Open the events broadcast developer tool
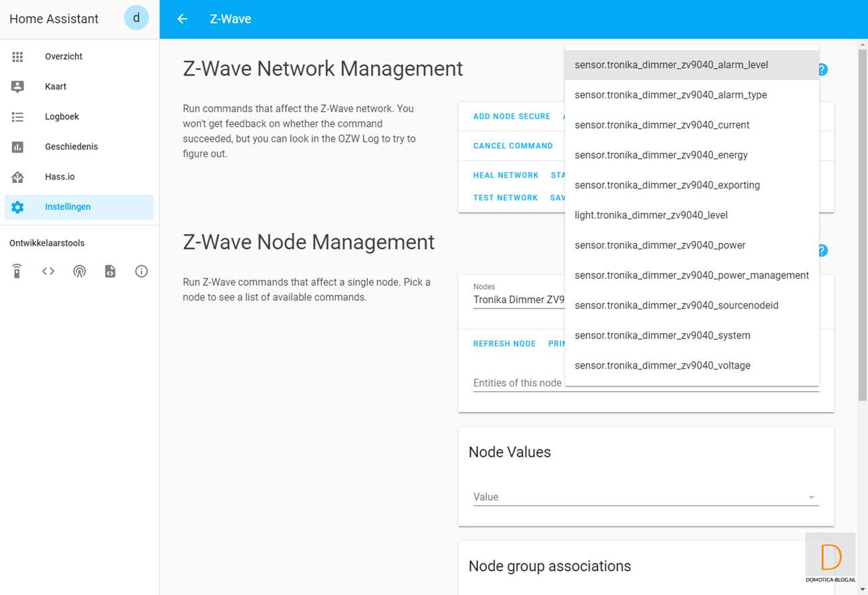This screenshot has height=595, width=868. pos(79,271)
